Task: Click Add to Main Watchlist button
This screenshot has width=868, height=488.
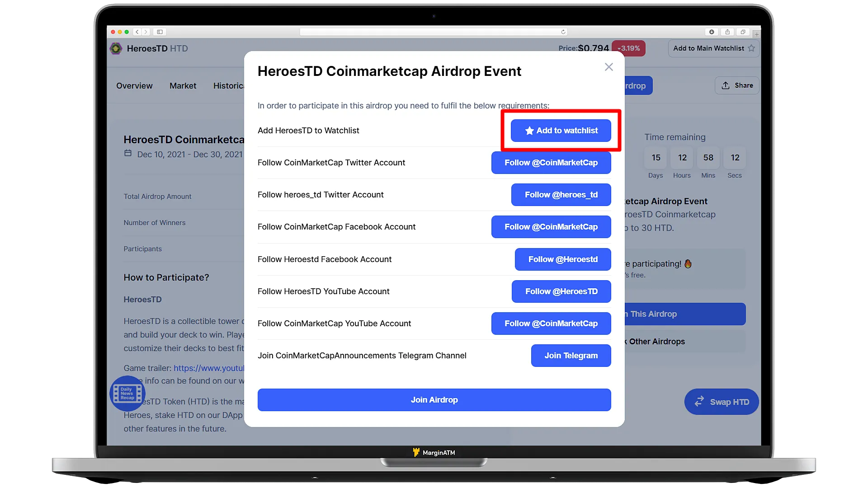Action: [x=713, y=48]
